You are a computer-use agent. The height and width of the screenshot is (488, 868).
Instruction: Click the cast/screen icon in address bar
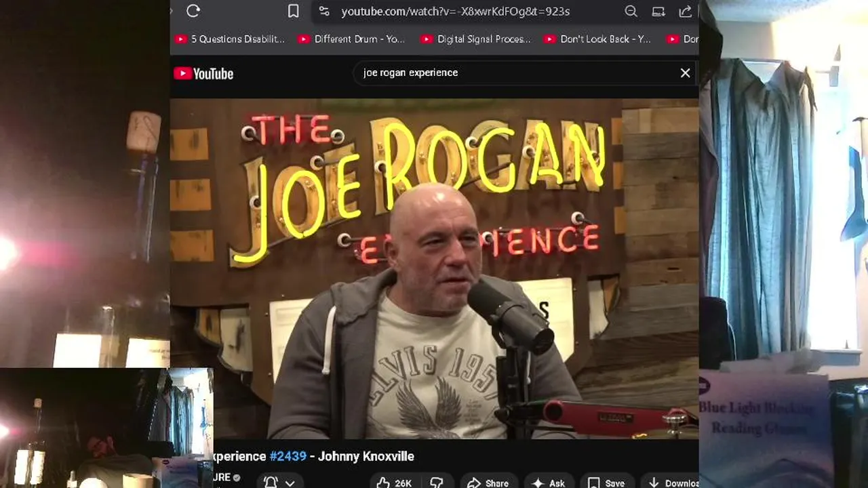point(658,11)
